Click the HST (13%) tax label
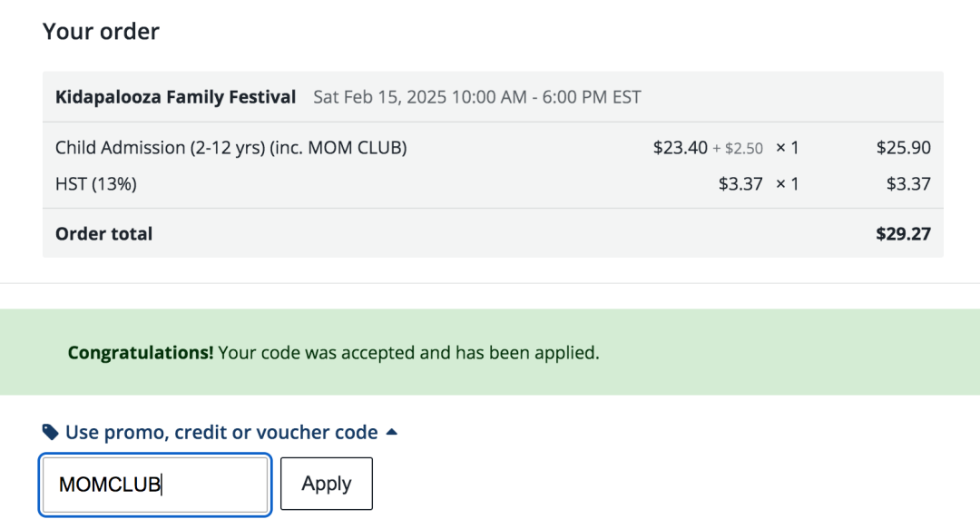 click(96, 184)
